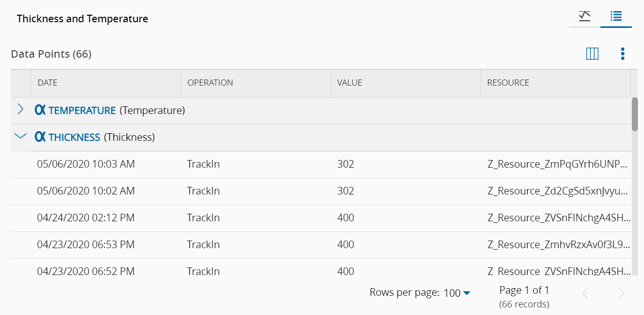Collapse the THICKNESS group
Viewport: 644px width, 315px height.
20,136
